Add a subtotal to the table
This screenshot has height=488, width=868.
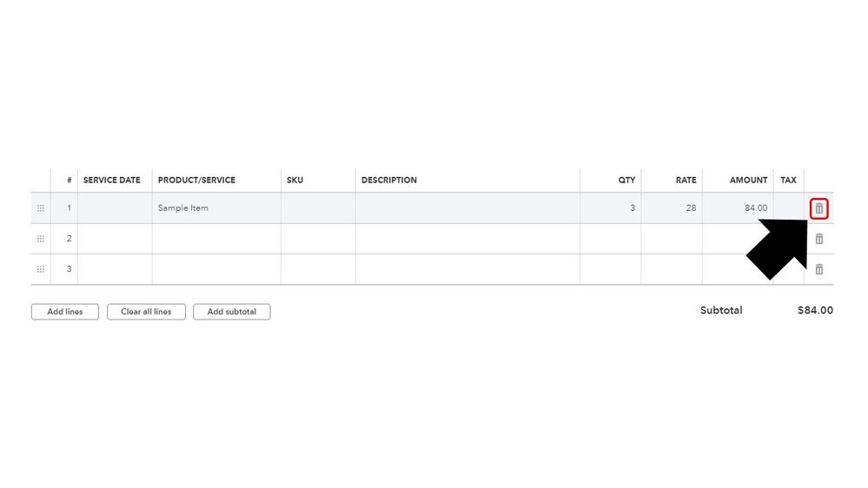click(x=231, y=312)
